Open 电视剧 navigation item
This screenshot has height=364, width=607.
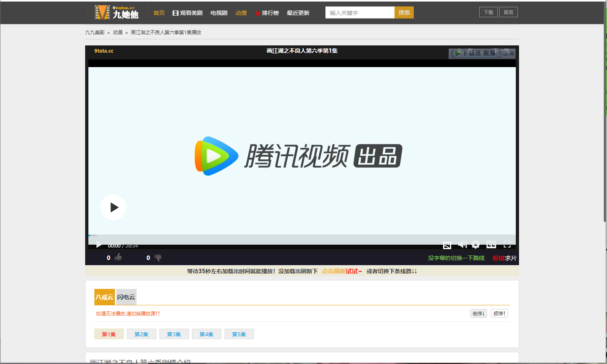219,13
